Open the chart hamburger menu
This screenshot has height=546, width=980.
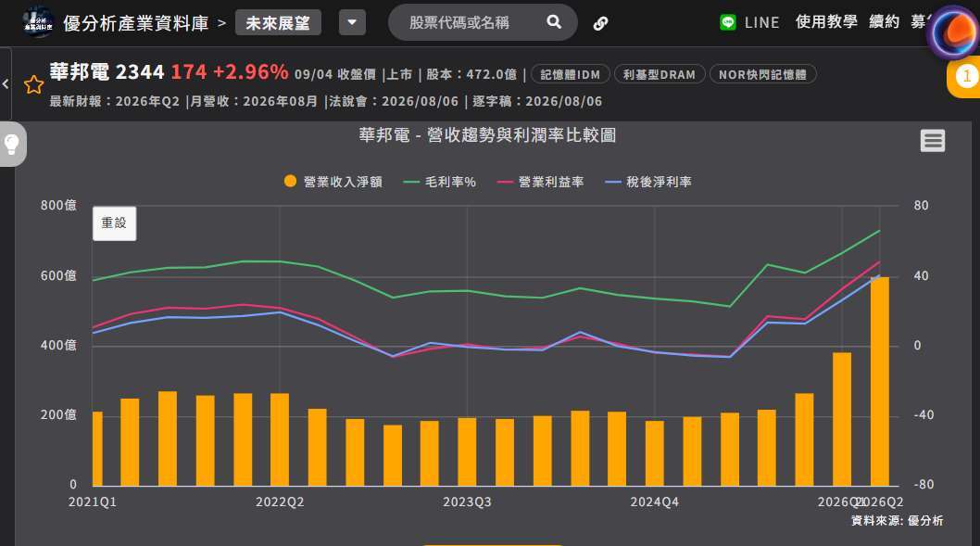[x=933, y=141]
